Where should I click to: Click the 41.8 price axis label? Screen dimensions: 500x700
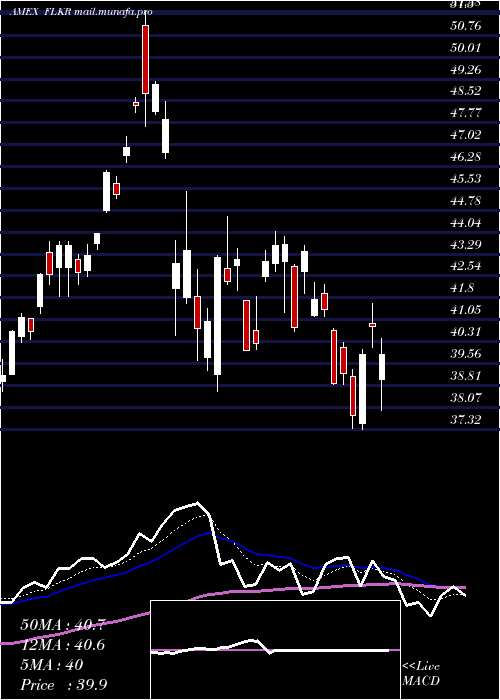(463, 288)
